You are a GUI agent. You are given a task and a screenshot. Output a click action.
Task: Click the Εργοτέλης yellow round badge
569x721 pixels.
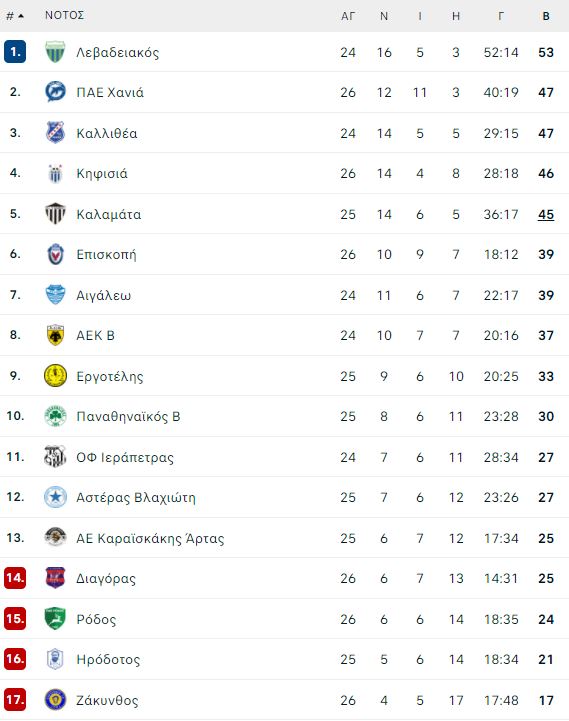click(55, 375)
